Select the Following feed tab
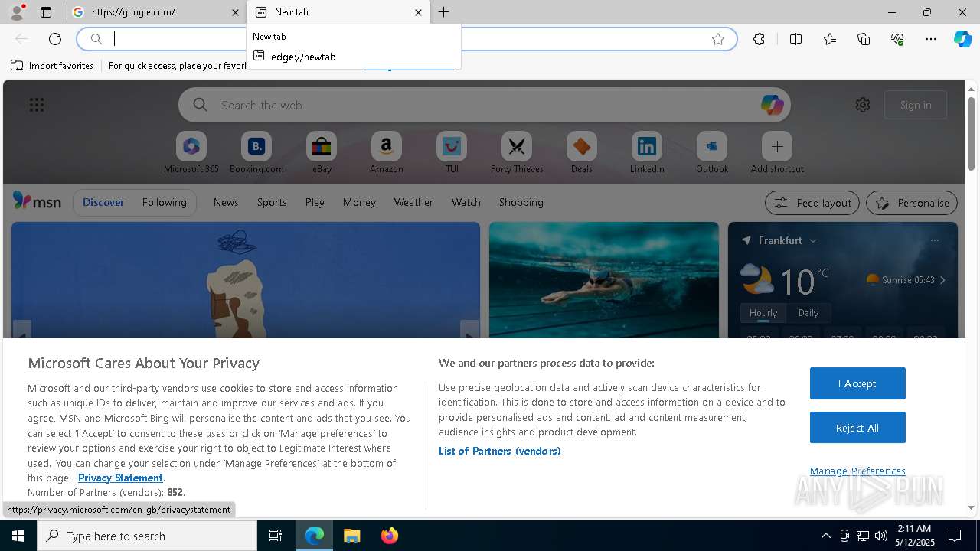Screen dimensions: 980x551 click(x=165, y=202)
